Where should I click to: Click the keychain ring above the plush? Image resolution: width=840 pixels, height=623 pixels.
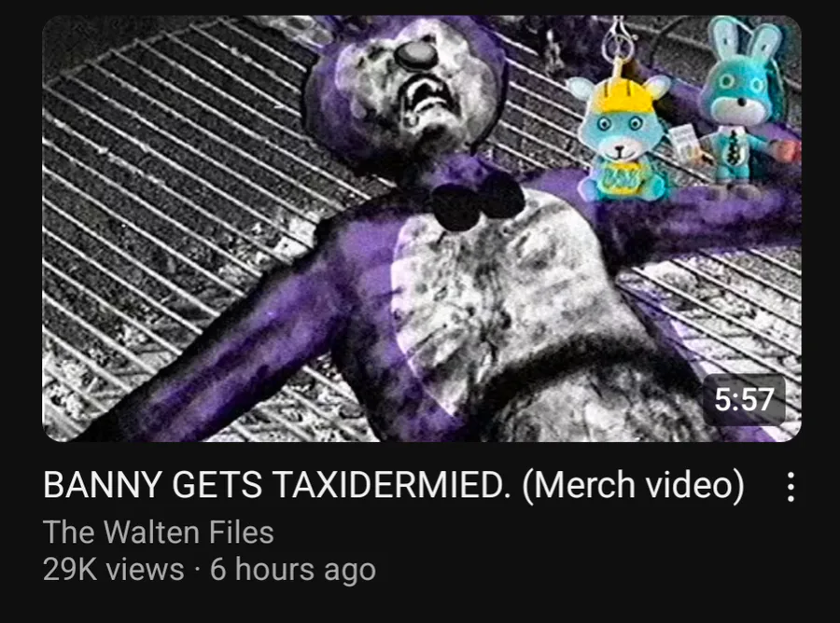619,37
